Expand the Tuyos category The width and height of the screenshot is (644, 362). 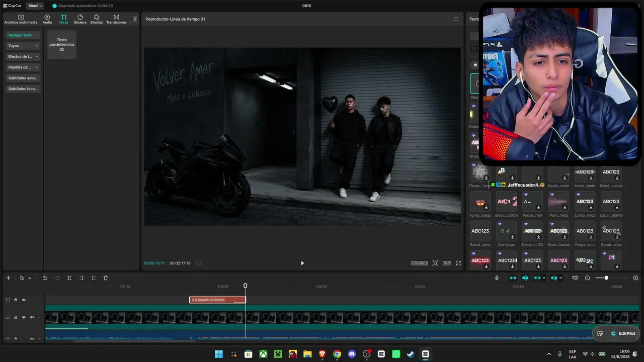(x=23, y=46)
